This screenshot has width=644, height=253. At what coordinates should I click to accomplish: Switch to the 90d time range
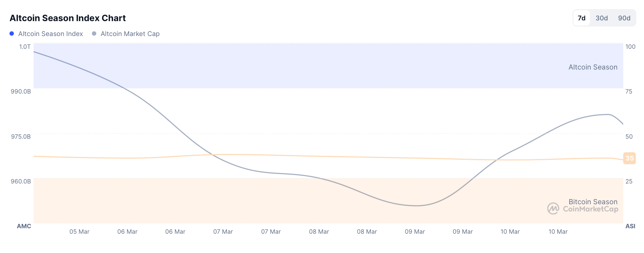click(624, 18)
